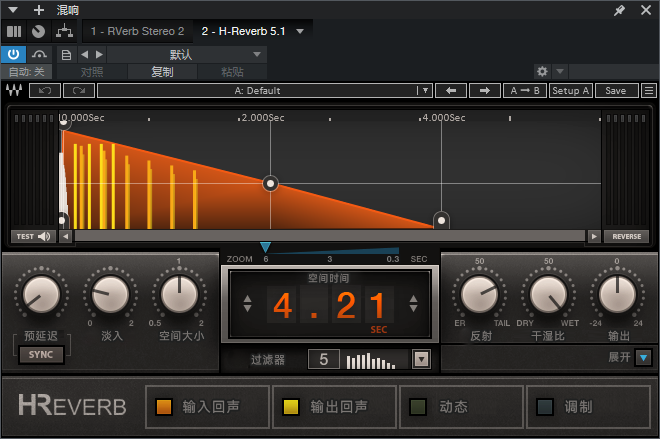The width and height of the screenshot is (660, 439).
Task: Pin the mixer window with pushpin icon
Action: click(x=619, y=10)
